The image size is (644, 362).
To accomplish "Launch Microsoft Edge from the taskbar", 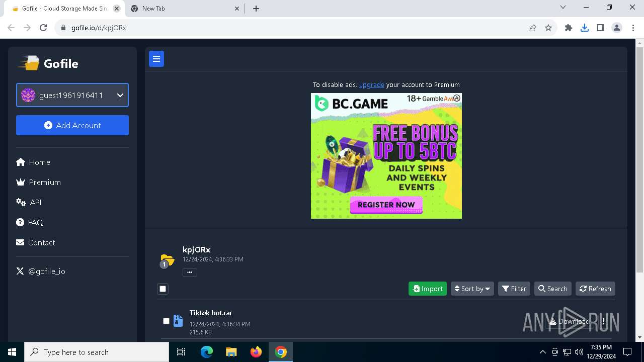I will click(x=206, y=352).
